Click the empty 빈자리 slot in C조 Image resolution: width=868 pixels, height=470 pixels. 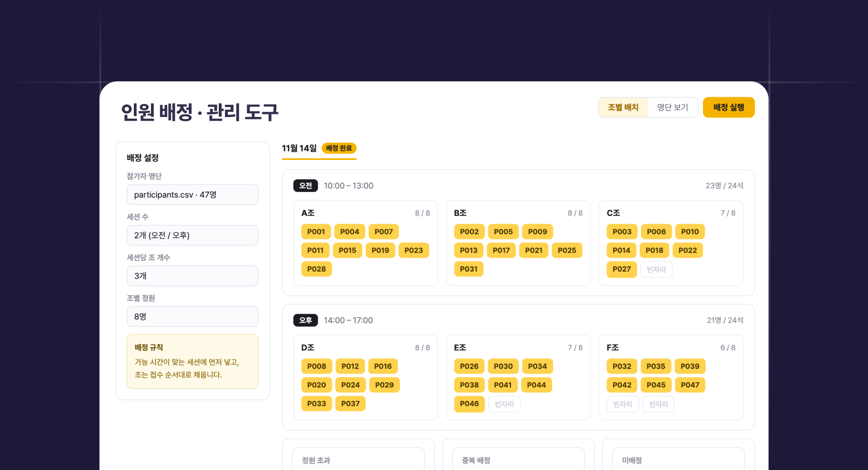tap(656, 270)
